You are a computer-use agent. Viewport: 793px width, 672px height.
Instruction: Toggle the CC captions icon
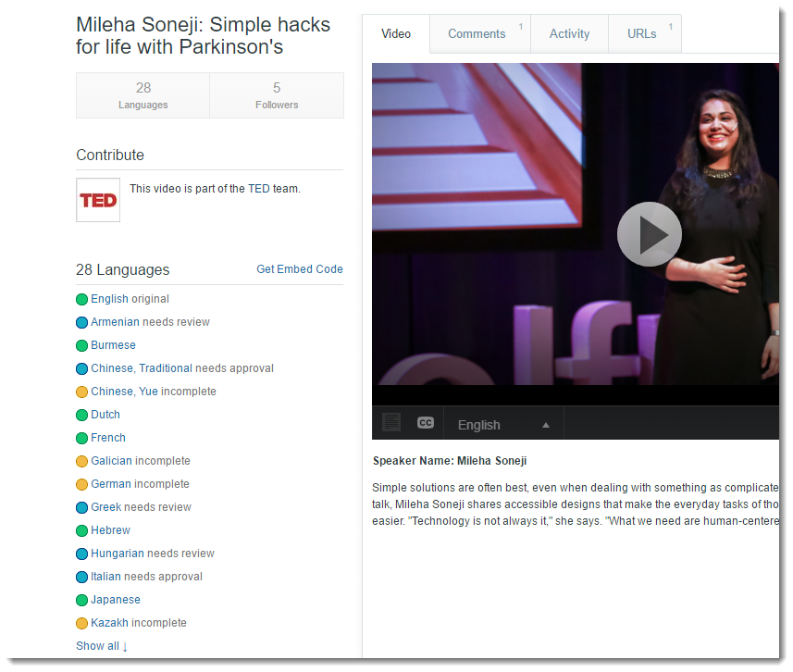[426, 423]
